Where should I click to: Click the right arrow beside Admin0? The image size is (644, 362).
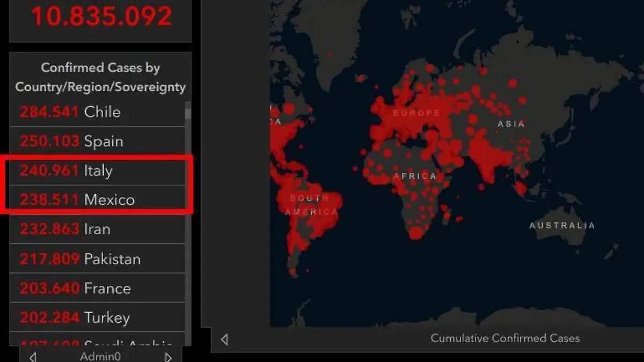click(x=169, y=357)
